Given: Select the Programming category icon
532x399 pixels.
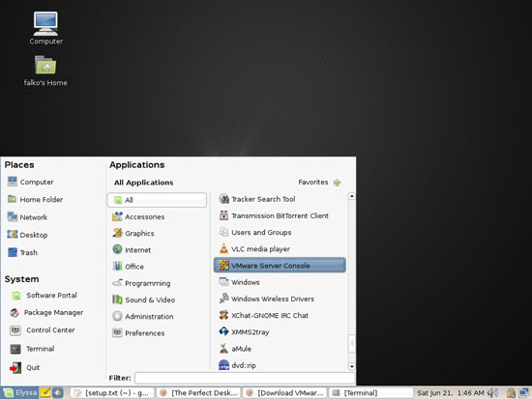Looking at the screenshot, I should tap(117, 283).
